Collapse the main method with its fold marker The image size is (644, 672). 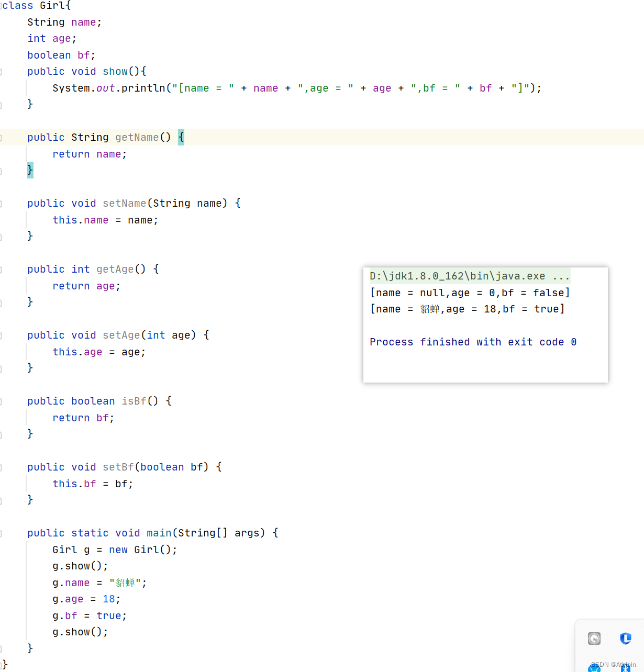click(x=2, y=533)
